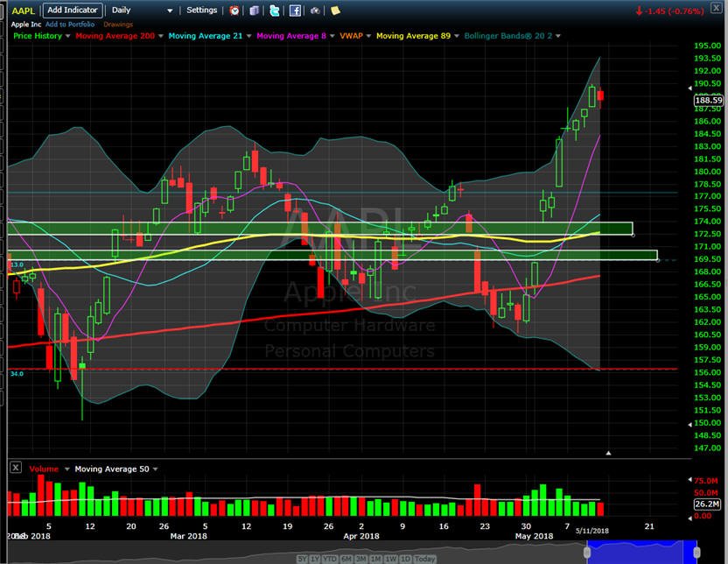Expand the Price History options arrow
Screen dimensions: 728x564
(x=67, y=36)
